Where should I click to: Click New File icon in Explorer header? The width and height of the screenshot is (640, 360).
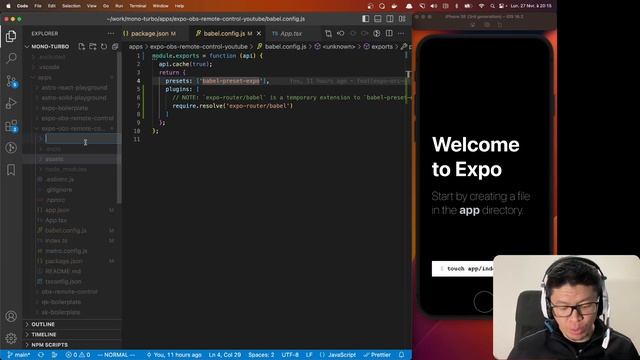(x=82, y=47)
